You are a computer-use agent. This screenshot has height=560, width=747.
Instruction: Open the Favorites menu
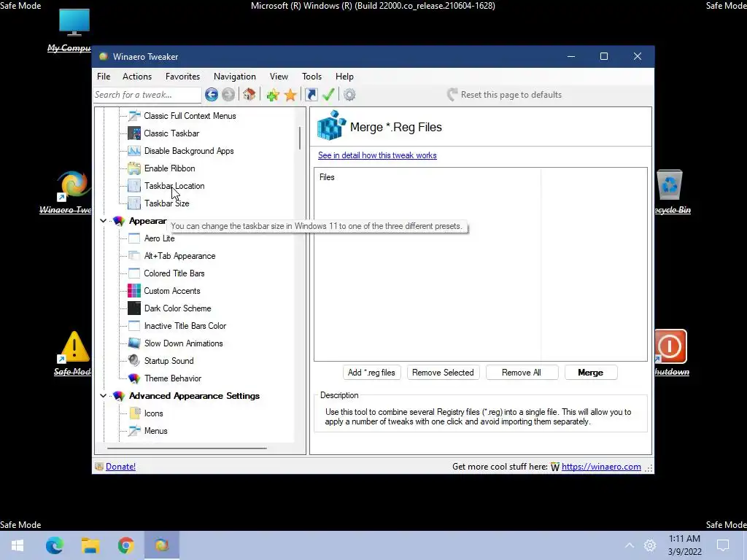182,76
